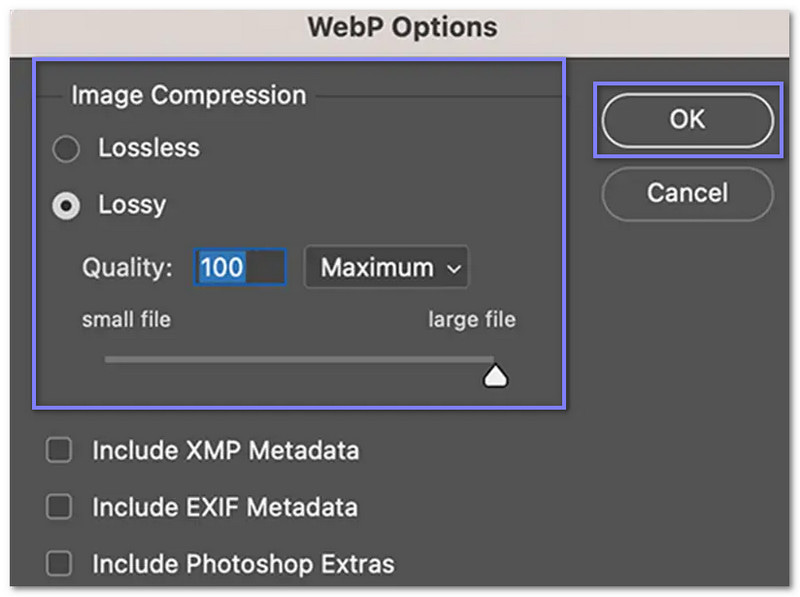
Task: Click the slider near the large file end
Action: point(470,360)
